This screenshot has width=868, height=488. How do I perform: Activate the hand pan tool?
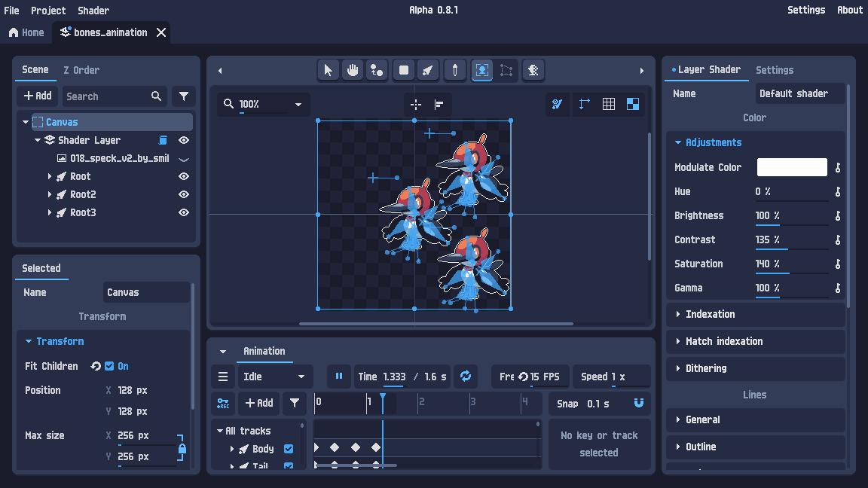pos(352,70)
